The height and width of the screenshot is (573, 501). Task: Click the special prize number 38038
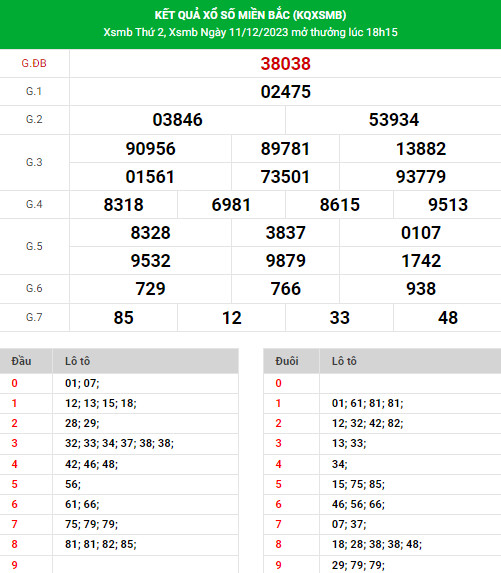click(x=285, y=64)
